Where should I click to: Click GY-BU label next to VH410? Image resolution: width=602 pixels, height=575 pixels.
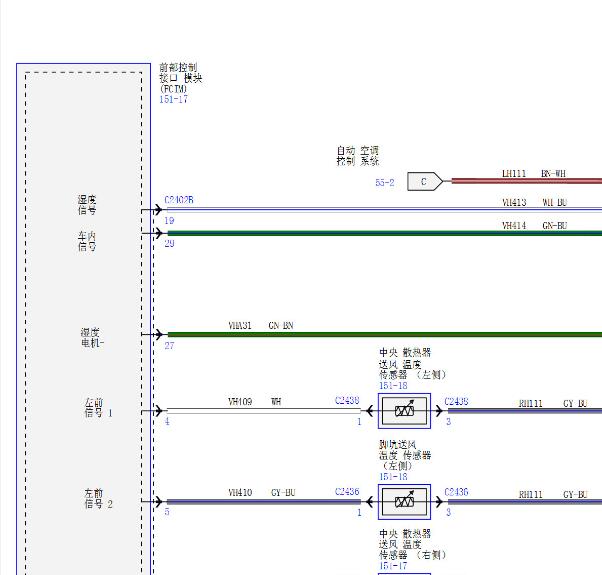click(x=283, y=492)
